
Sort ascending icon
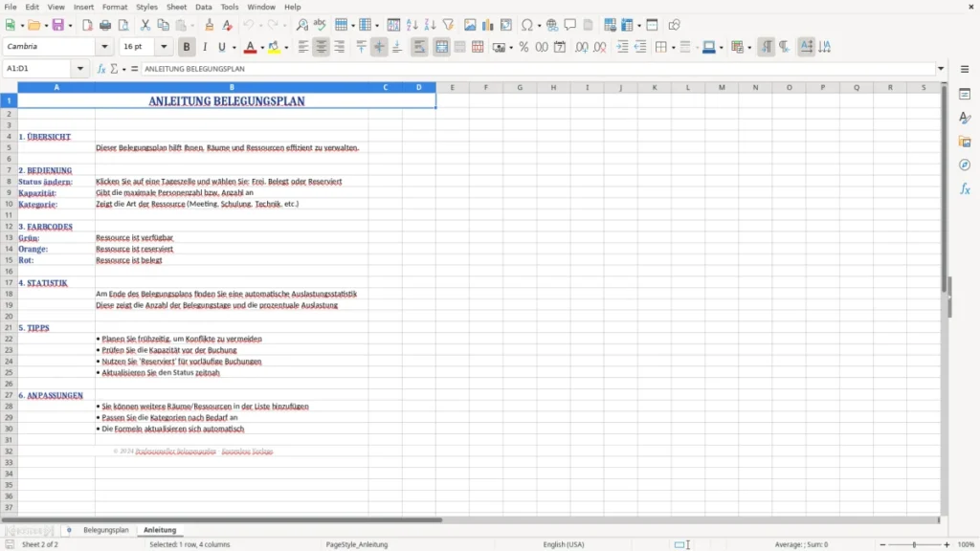(x=412, y=25)
